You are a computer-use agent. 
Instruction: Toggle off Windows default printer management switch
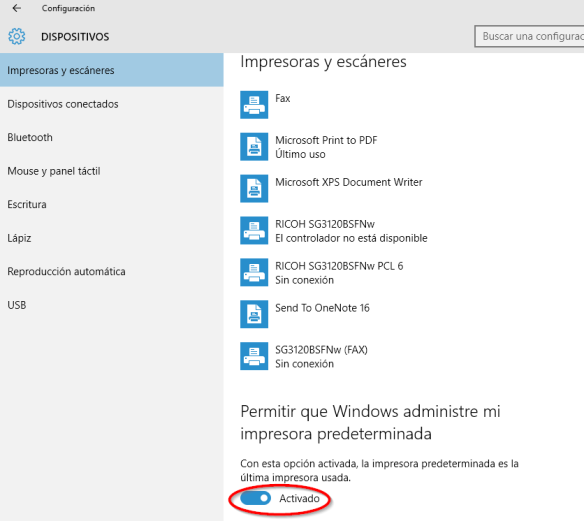[x=256, y=498]
